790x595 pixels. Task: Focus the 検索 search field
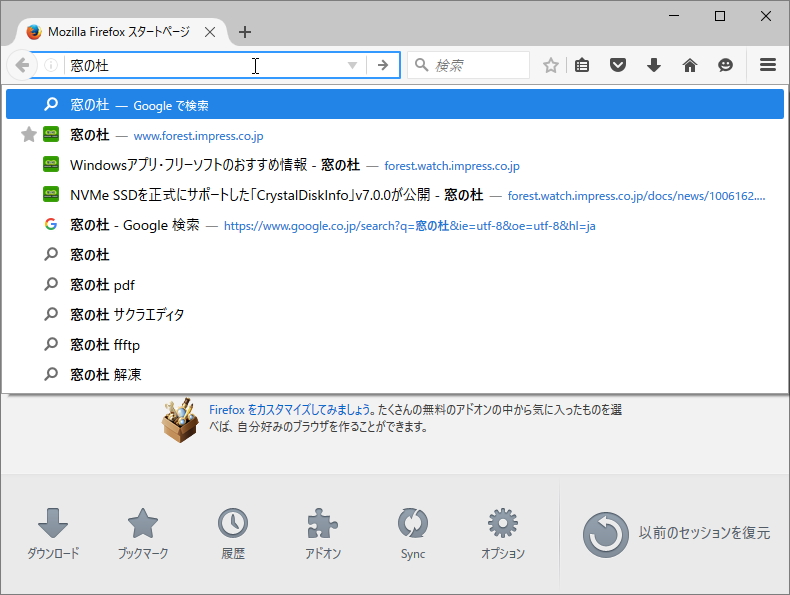pos(469,65)
